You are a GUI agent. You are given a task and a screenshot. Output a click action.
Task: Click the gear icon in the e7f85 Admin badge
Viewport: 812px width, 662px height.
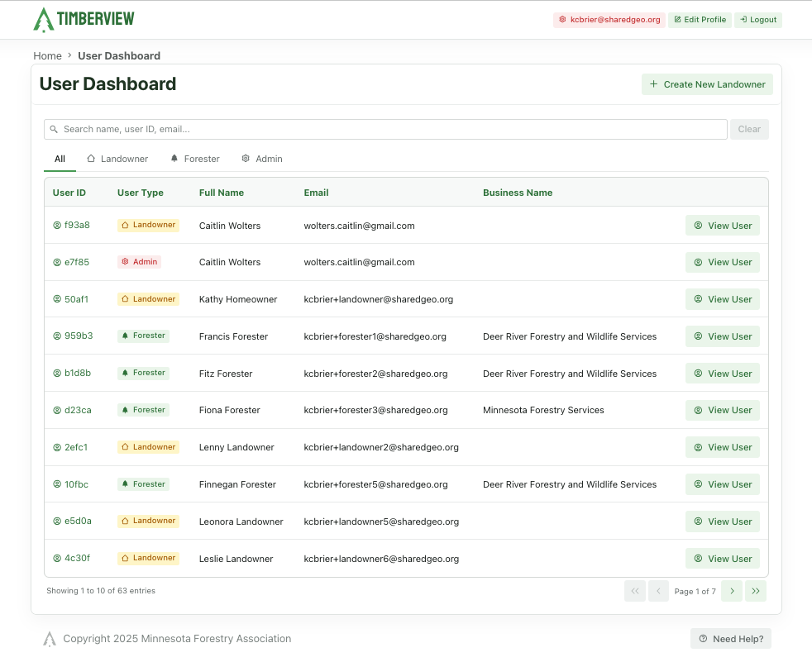(125, 262)
